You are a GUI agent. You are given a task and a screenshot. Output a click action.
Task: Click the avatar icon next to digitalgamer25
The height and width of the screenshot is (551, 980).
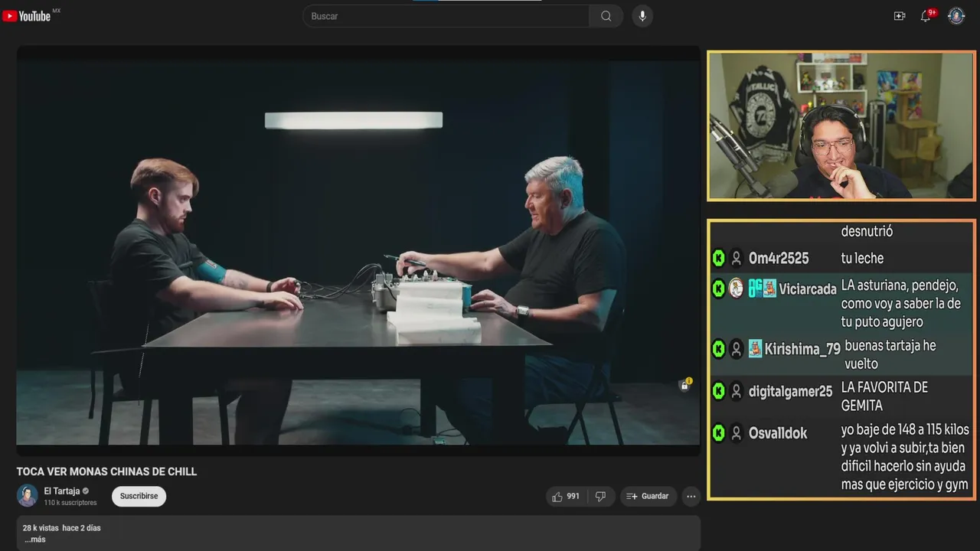tap(736, 392)
